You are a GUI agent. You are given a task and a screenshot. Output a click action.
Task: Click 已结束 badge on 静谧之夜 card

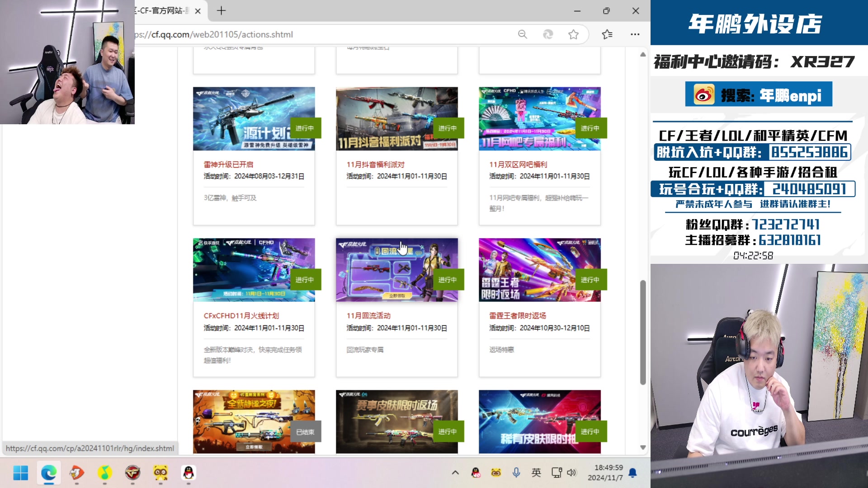pos(305,432)
